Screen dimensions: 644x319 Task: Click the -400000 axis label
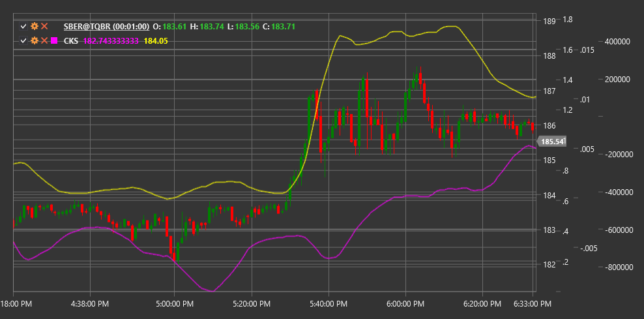tap(618, 192)
